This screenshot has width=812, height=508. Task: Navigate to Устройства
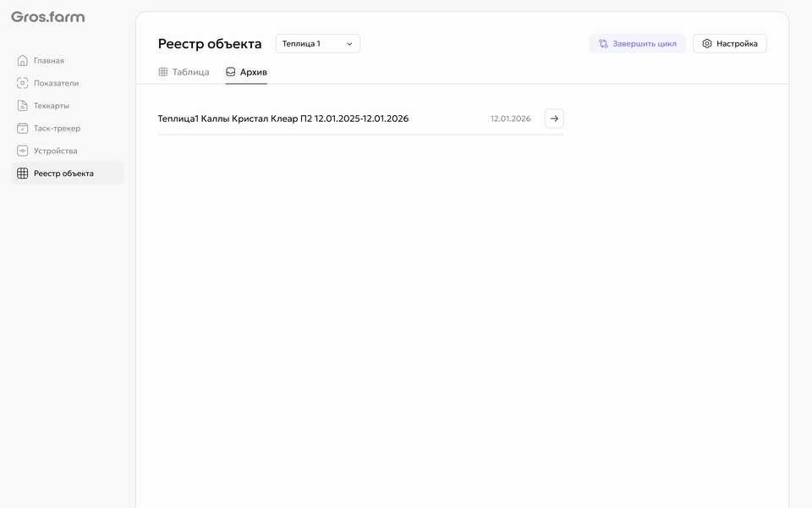tap(68, 151)
